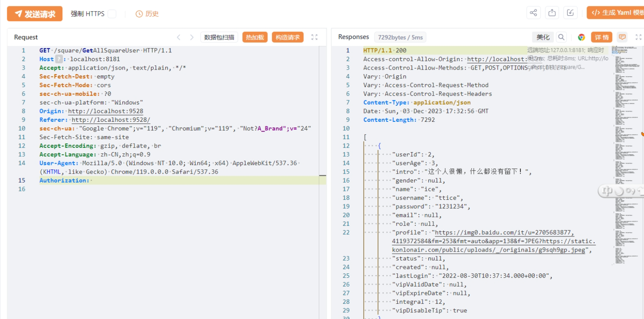This screenshot has width=644, height=319.
Task: Click the HTTP/1.1 200 status line
Action: click(385, 50)
